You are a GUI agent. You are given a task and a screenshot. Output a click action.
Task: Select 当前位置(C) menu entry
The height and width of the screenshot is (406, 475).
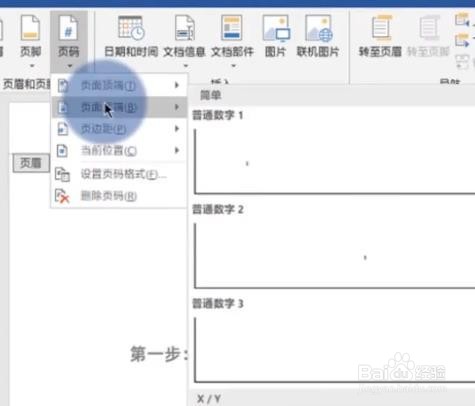click(x=119, y=150)
